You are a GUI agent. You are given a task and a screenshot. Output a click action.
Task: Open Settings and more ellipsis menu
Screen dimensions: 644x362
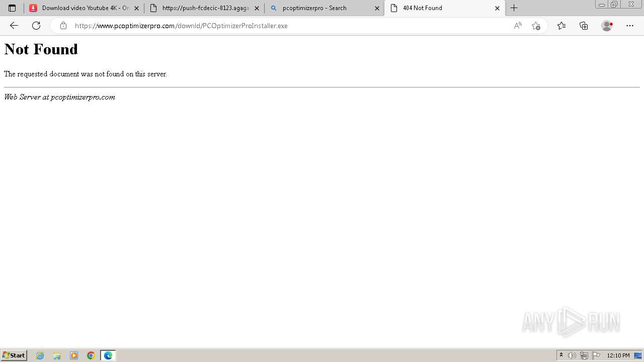click(x=630, y=26)
